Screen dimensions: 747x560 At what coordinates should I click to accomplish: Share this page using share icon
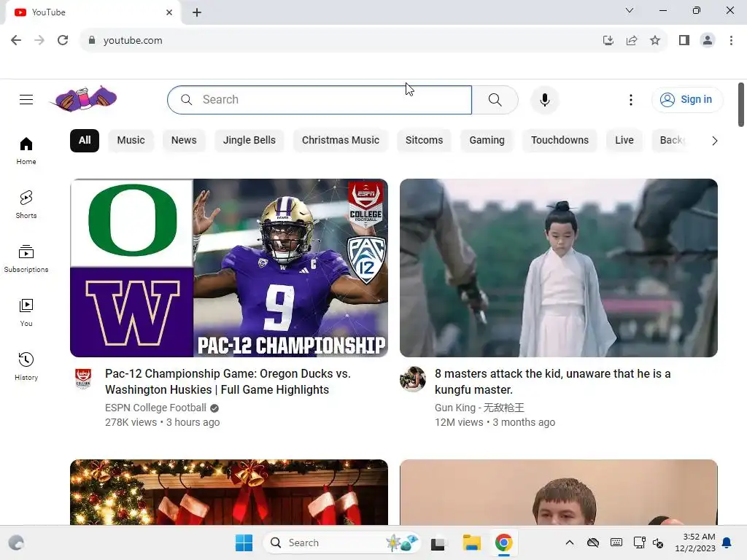point(632,41)
